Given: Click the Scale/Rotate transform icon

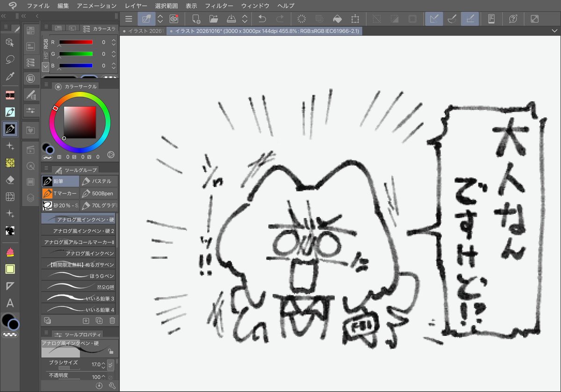Looking at the screenshot, I should [x=355, y=19].
